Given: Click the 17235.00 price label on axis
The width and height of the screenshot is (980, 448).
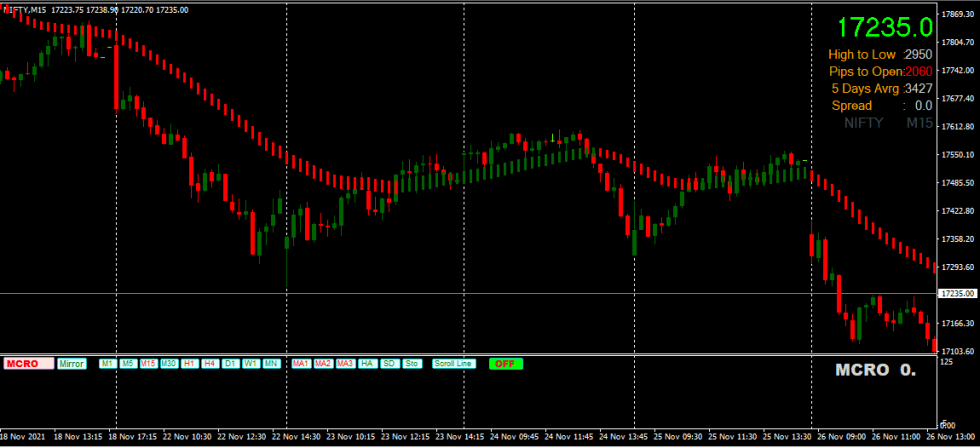Looking at the screenshot, I should pos(957,294).
